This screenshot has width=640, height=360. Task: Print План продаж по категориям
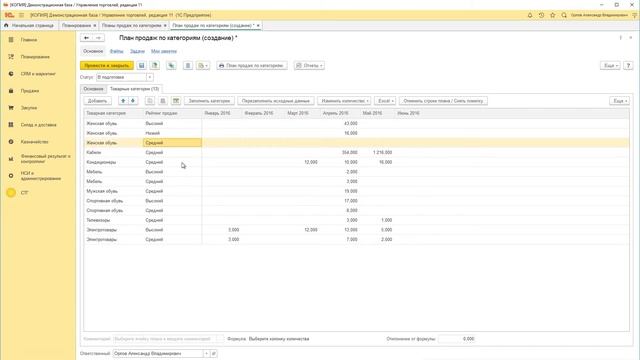click(252, 65)
